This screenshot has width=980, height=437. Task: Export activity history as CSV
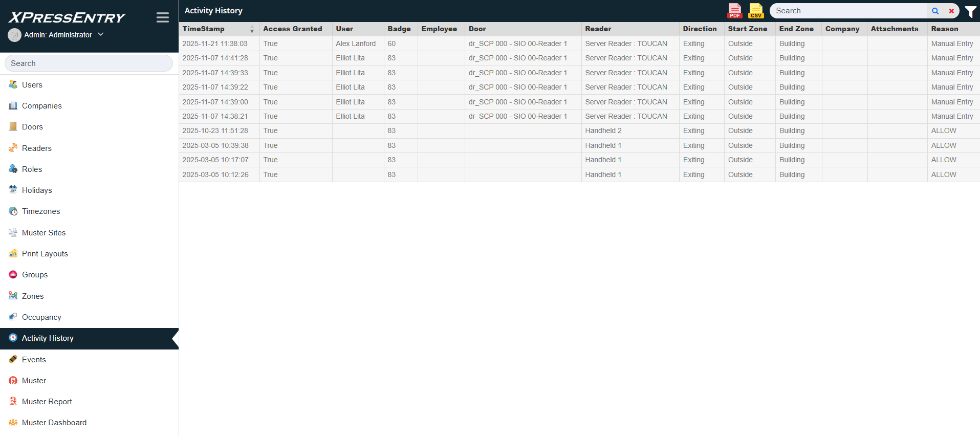[755, 11]
